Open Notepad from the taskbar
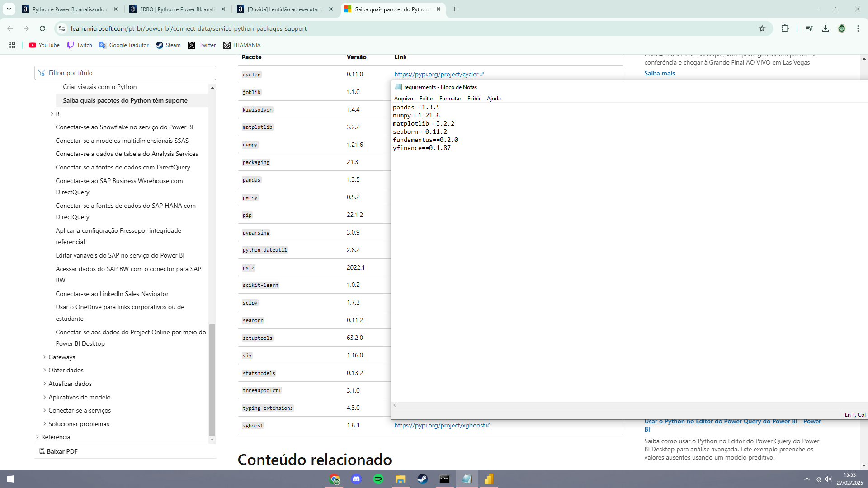The height and width of the screenshot is (488, 868). [467, 479]
